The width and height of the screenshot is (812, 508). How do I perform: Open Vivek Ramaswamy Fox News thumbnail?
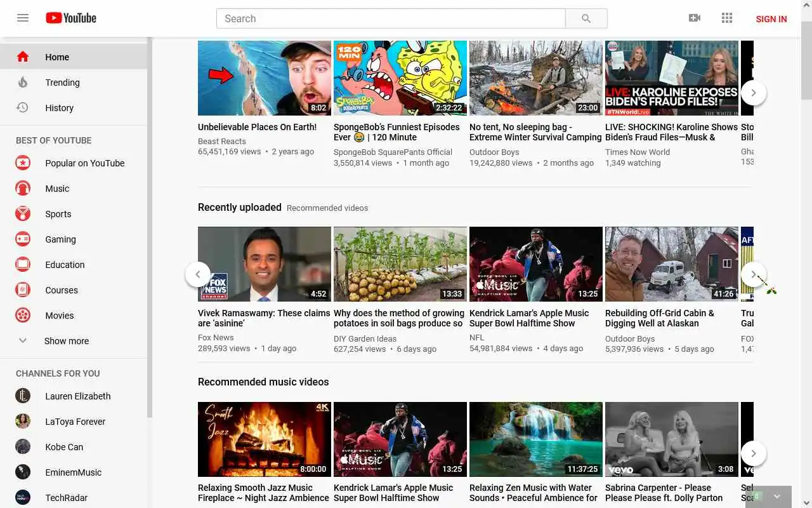pos(265,264)
